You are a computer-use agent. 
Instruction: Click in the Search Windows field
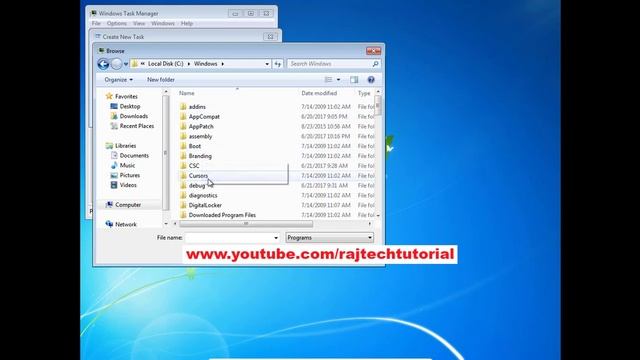click(x=329, y=64)
